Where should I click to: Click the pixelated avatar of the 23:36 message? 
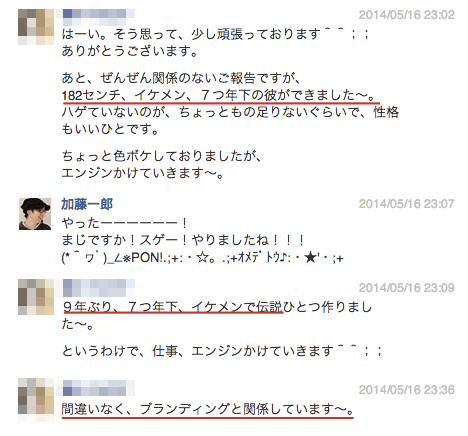click(x=36, y=399)
